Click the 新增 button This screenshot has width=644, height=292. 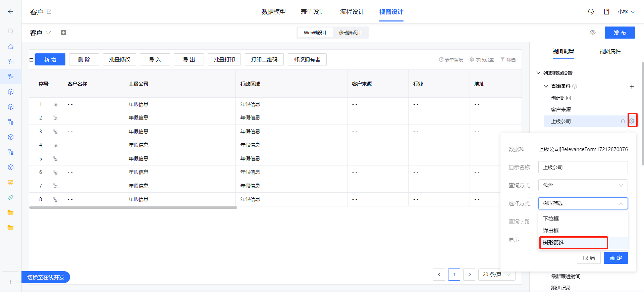coord(50,59)
